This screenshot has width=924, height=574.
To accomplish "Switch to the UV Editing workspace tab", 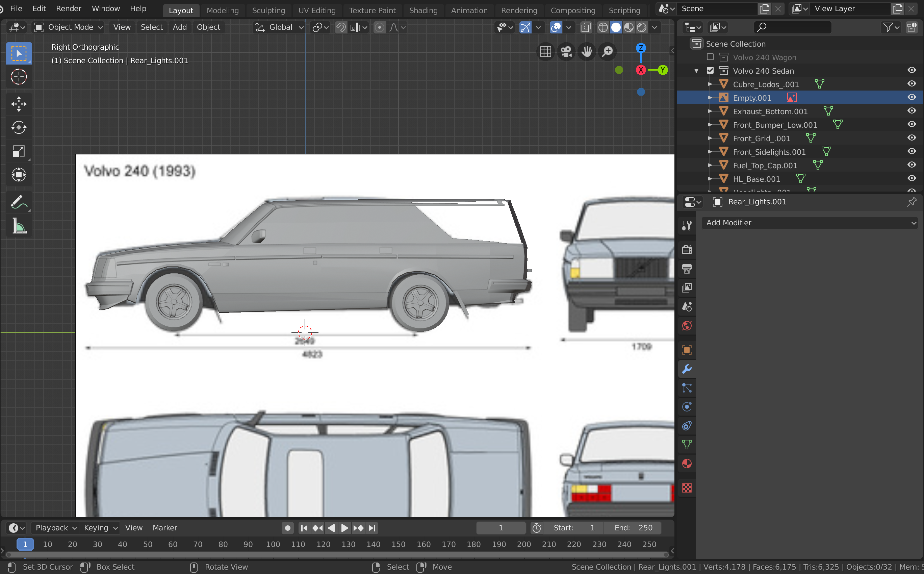I will pos(317,10).
